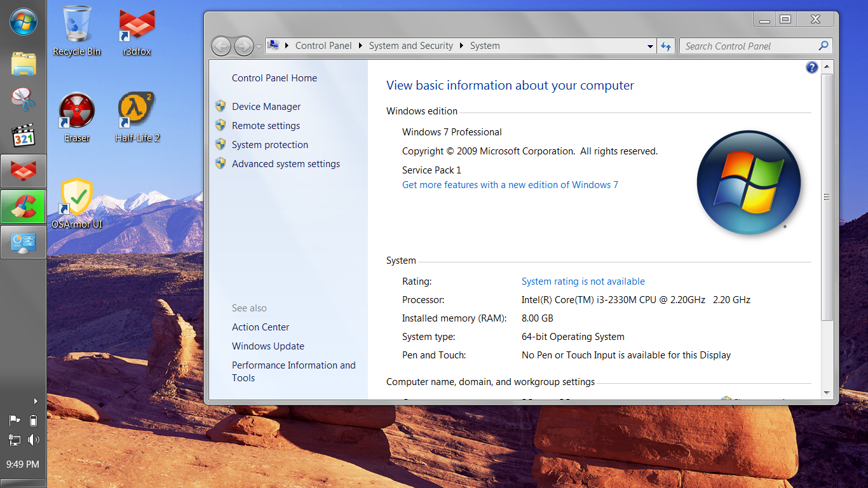
Task: Open Help with the blue question mark
Action: pyautogui.click(x=811, y=67)
